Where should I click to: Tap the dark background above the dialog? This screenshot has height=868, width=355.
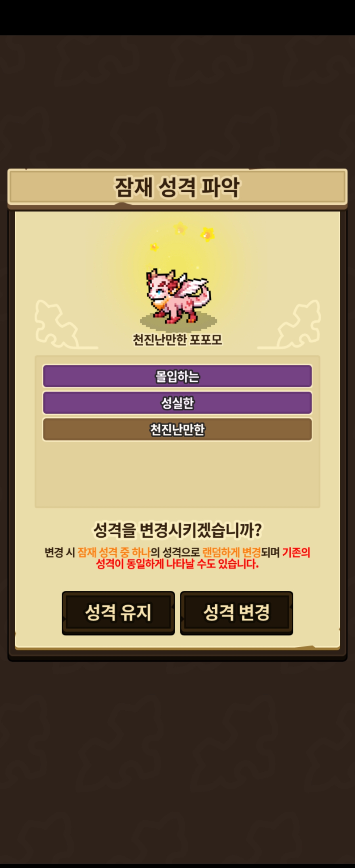(177, 101)
